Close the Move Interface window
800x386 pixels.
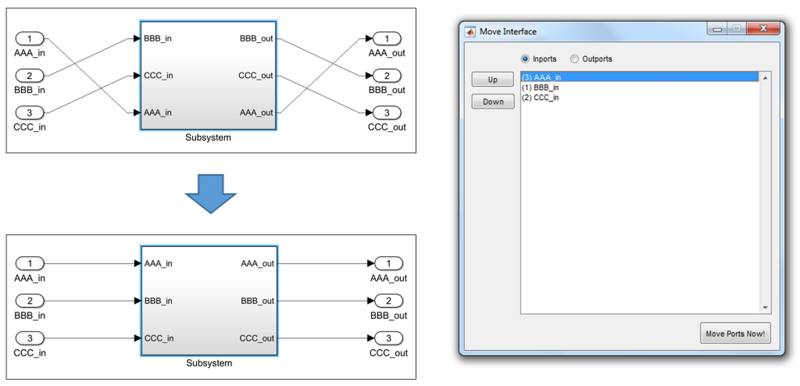click(763, 29)
